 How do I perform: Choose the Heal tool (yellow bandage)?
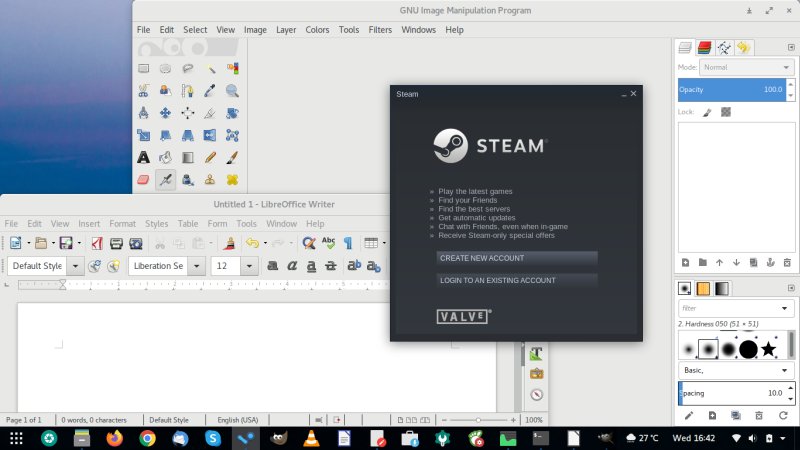pos(232,180)
